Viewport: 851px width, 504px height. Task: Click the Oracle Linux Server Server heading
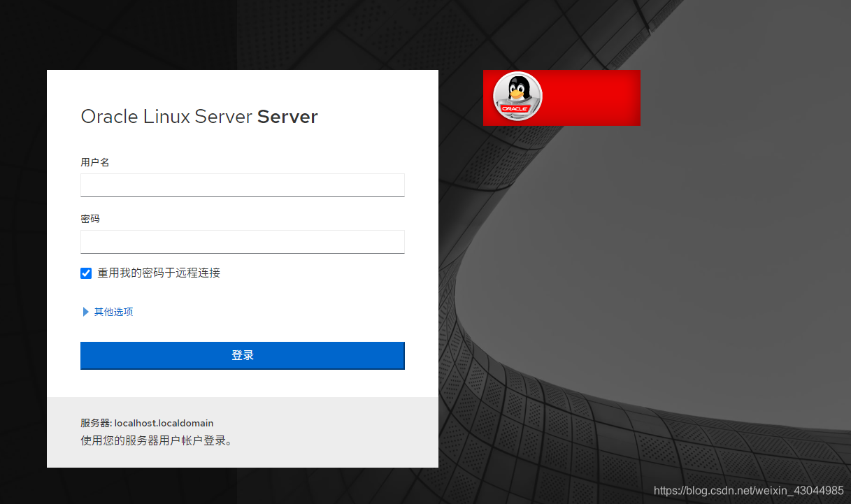tap(199, 116)
